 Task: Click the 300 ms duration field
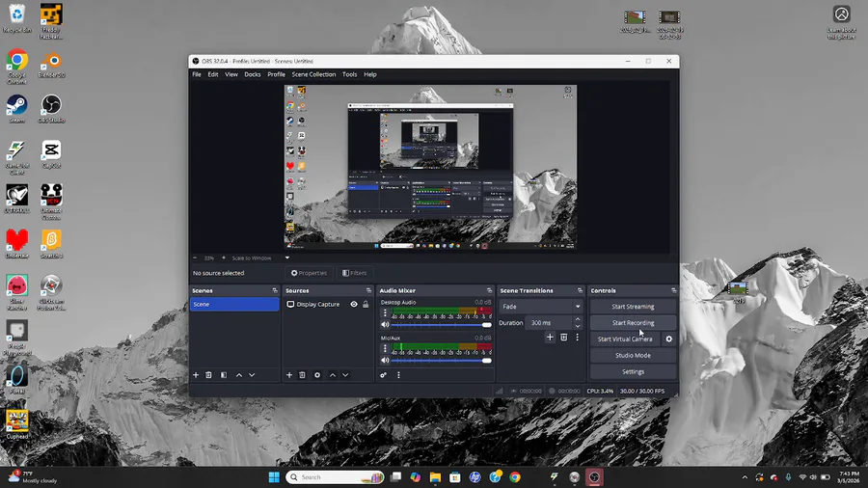[x=550, y=322]
